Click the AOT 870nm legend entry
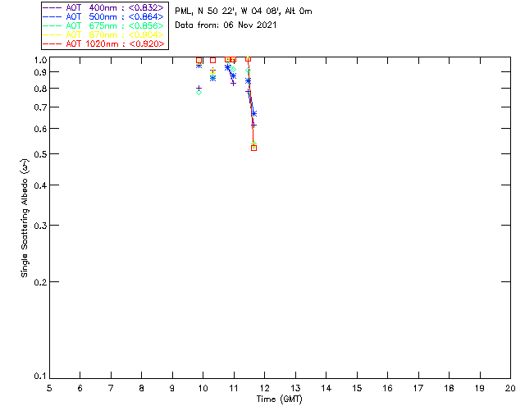 pos(103,34)
